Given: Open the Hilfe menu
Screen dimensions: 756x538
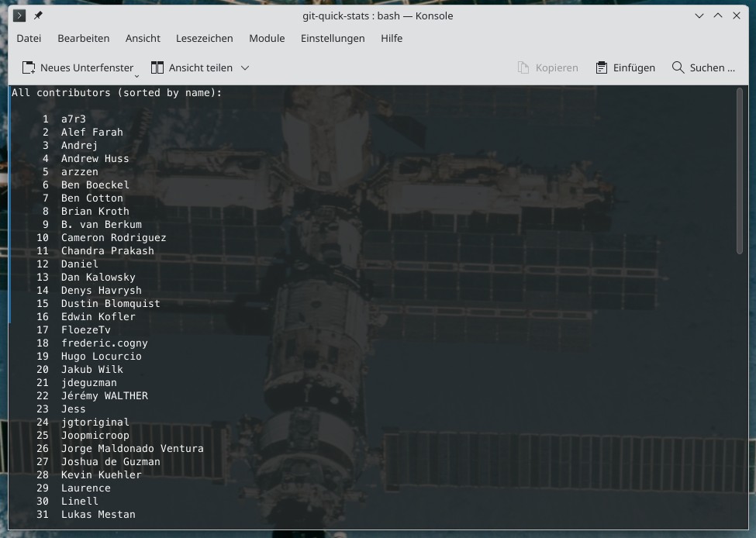Looking at the screenshot, I should click(392, 38).
